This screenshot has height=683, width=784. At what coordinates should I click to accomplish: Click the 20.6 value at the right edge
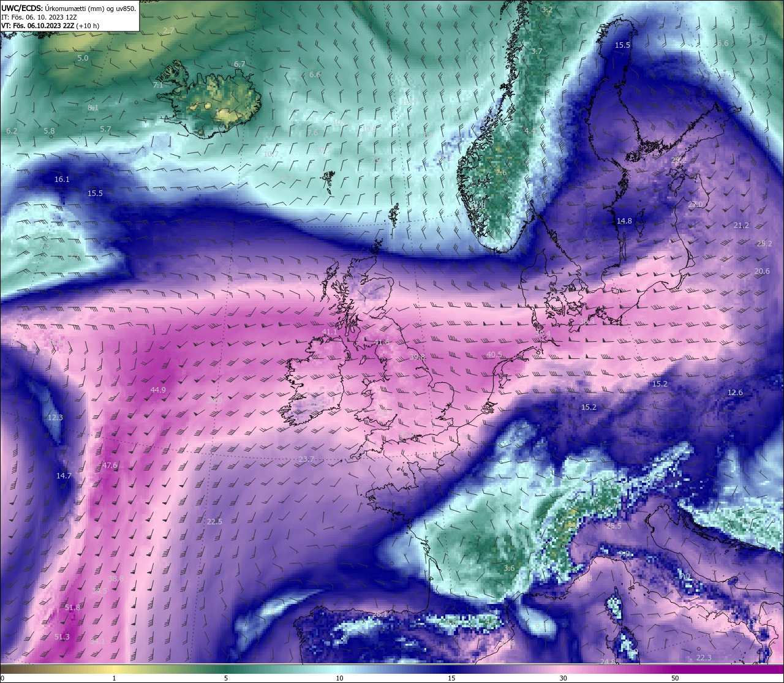[x=762, y=271]
